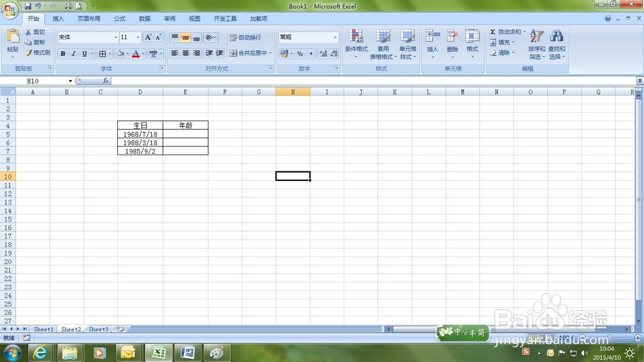
Task: Decrease decimal places
Action: pos(334,53)
